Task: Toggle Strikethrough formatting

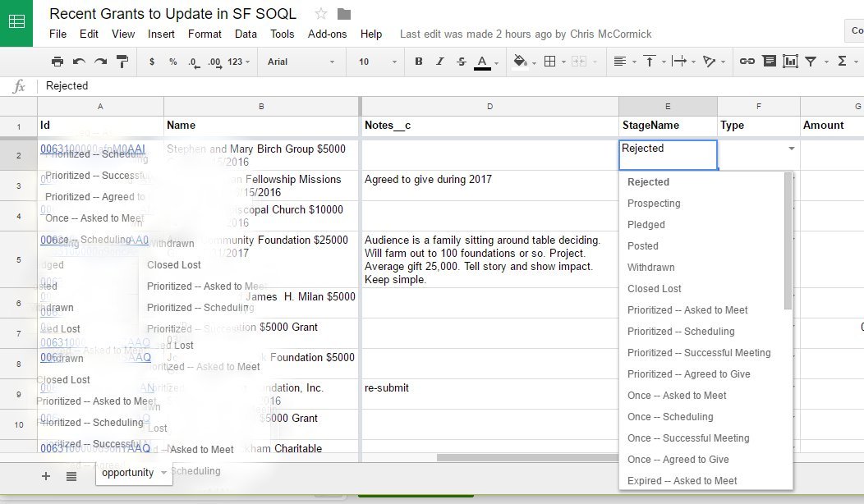Action: pos(462,62)
